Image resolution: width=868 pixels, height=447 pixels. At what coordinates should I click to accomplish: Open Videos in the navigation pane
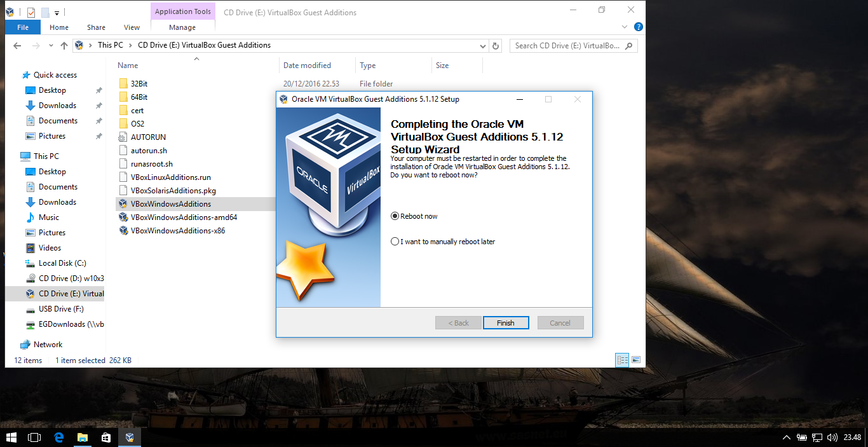tap(50, 248)
